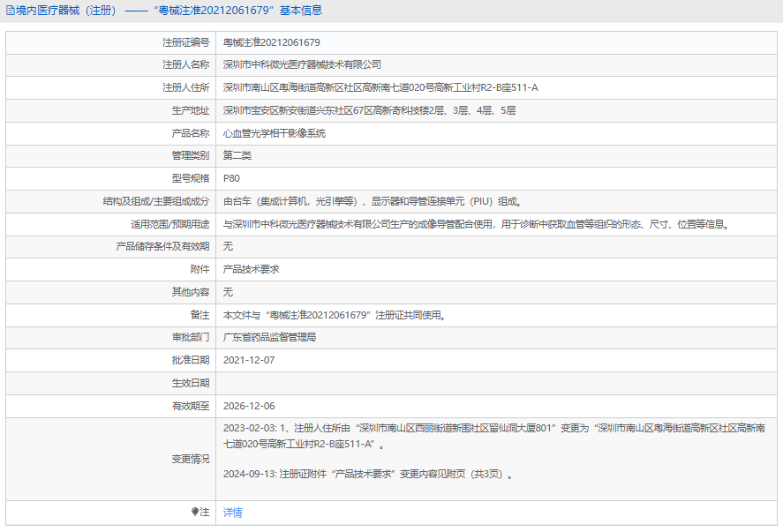This screenshot has width=783, height=532.
Task: Click the document icon before 境内医疗器械 title
Action: (10, 11)
